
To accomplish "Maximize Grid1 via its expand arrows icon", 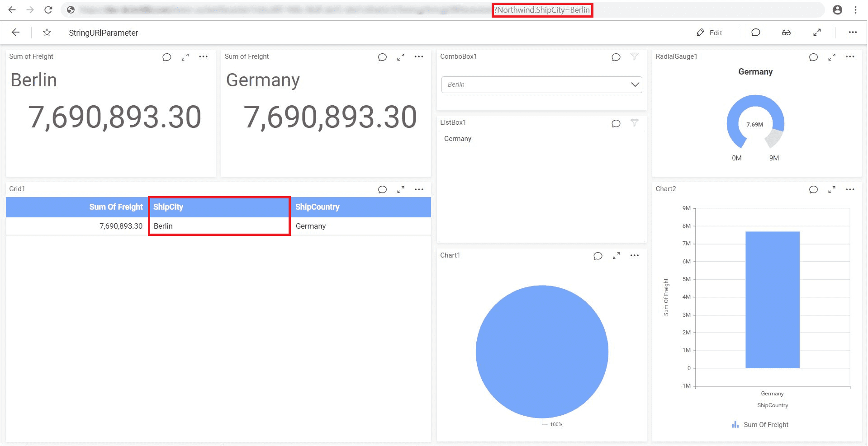I will (400, 189).
